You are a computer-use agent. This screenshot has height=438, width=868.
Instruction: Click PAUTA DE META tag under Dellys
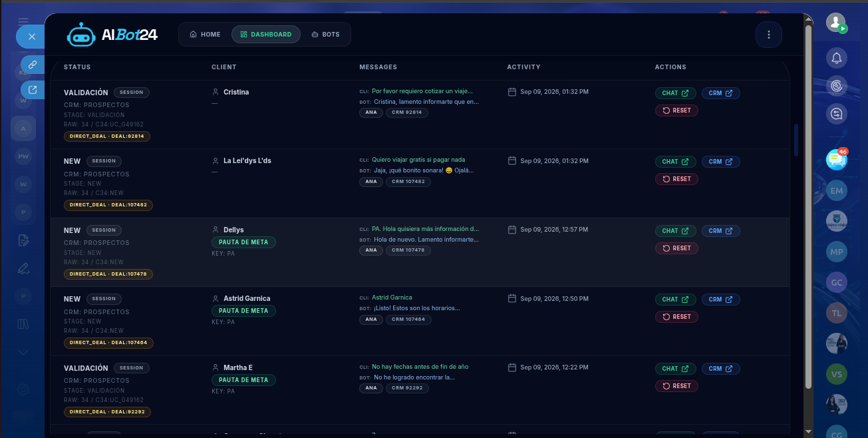243,242
